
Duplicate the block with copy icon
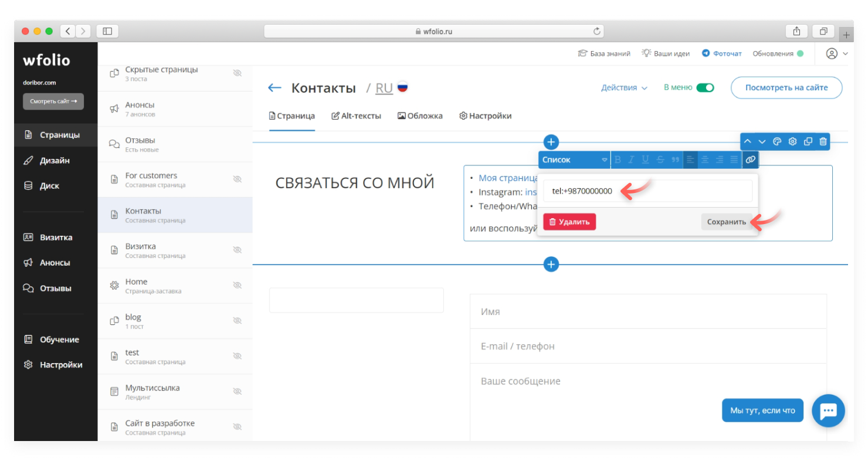[808, 141]
